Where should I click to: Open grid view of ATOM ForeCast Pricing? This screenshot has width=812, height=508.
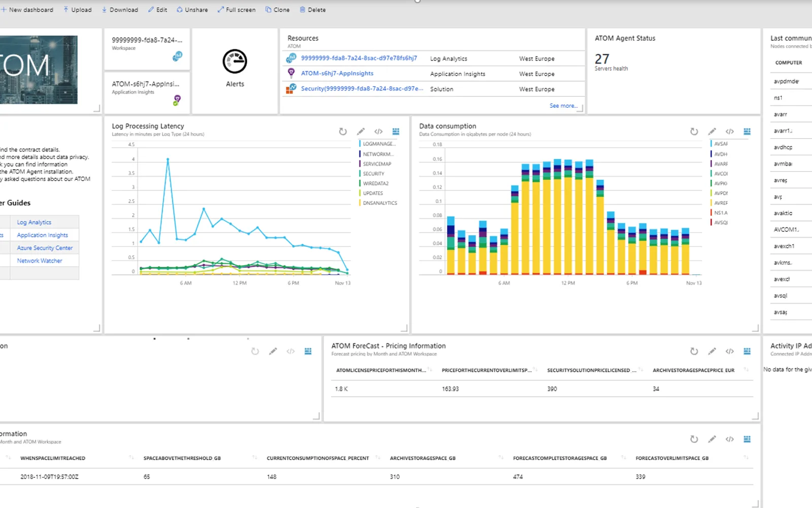pos(747,352)
